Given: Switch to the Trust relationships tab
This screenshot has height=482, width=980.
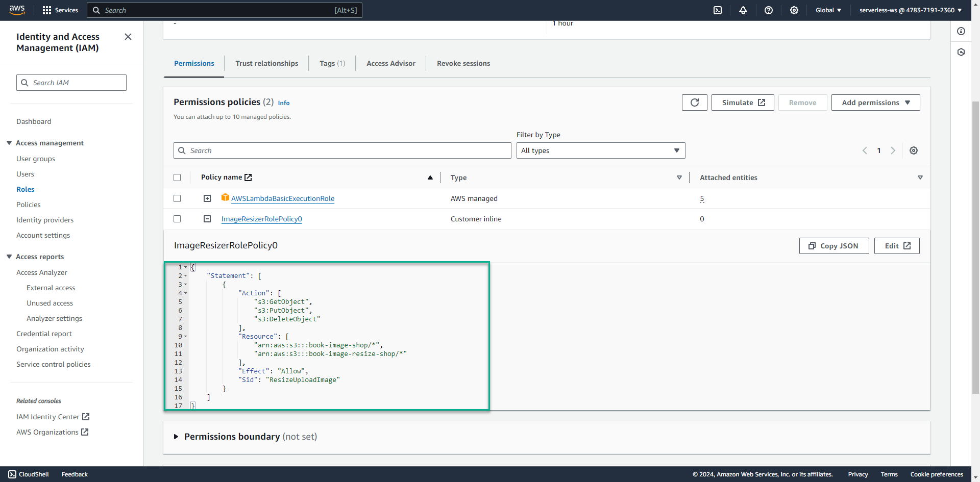Looking at the screenshot, I should 267,63.
